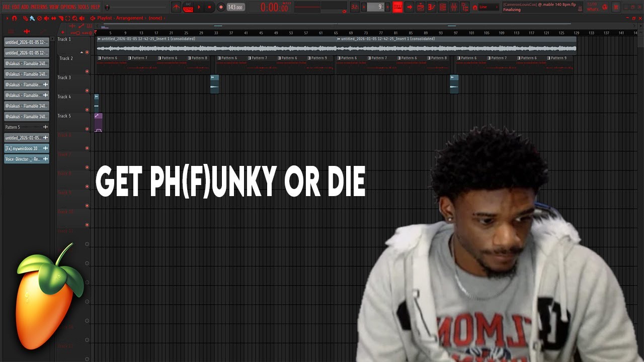Click the globe online content icon
The height and width of the screenshot is (362, 644).
[605, 7]
